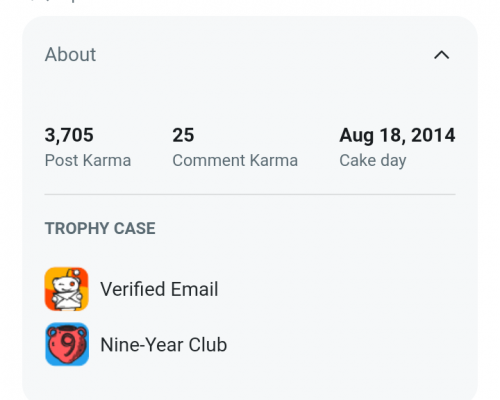The height and width of the screenshot is (400, 500).
Task: Click the Verified Email trophy icon
Action: click(x=67, y=289)
